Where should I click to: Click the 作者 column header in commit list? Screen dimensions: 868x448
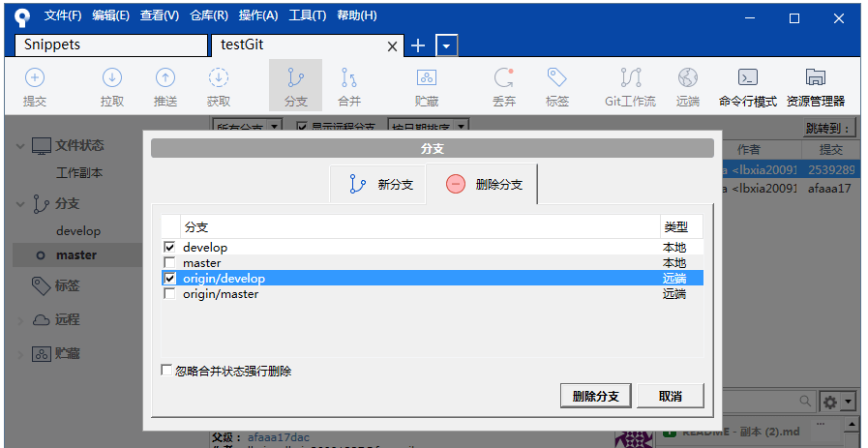pos(762,150)
